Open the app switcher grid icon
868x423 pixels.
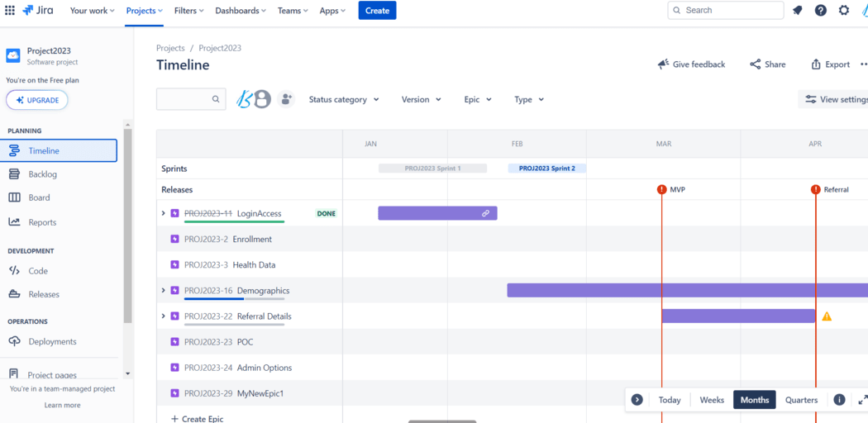(x=10, y=11)
